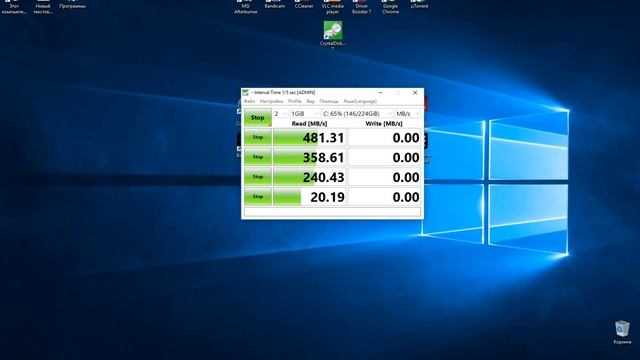Click the 0.00 write value beside 20.19
The width and height of the screenshot is (640, 360).
tap(384, 197)
